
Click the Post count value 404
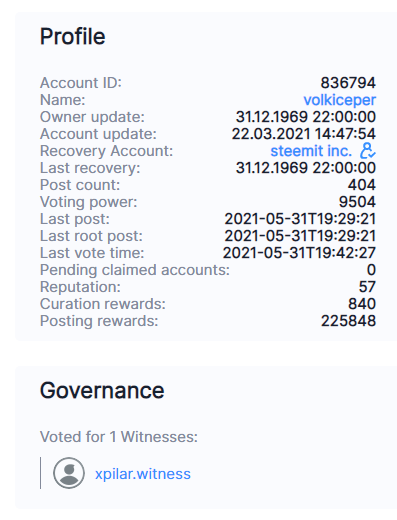pyautogui.click(x=362, y=185)
